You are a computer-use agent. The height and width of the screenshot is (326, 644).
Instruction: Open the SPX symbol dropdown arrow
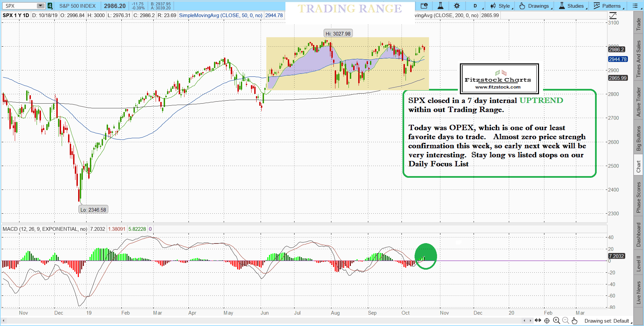pyautogui.click(x=40, y=6)
